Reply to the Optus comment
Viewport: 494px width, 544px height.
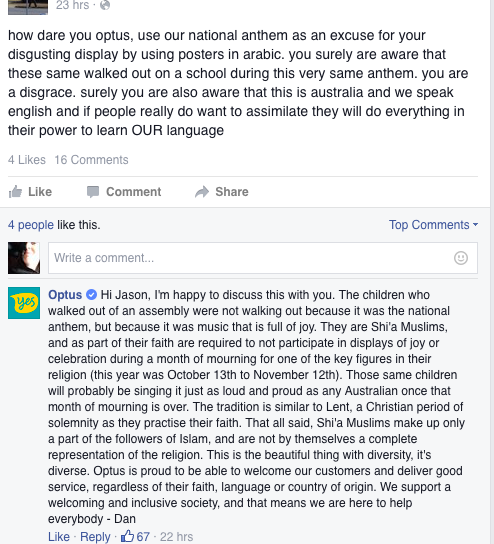coord(95,537)
